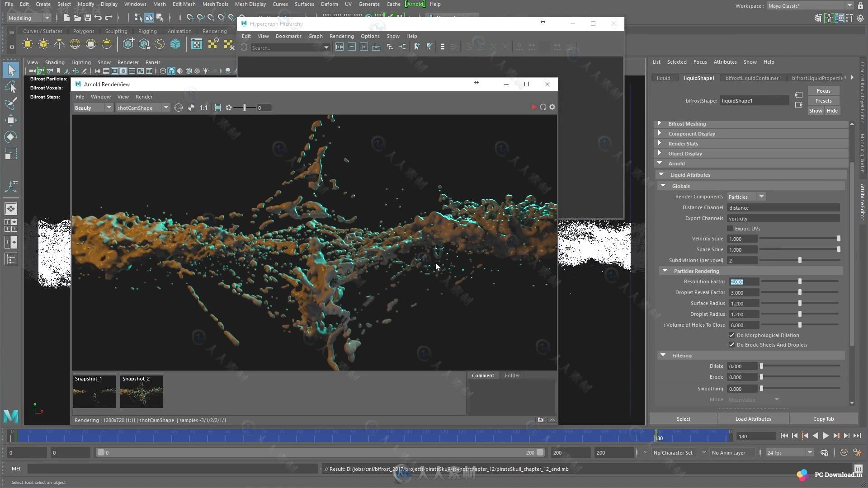Click the snapshot camera icon in RenderView
The image size is (868, 488).
tap(540, 420)
